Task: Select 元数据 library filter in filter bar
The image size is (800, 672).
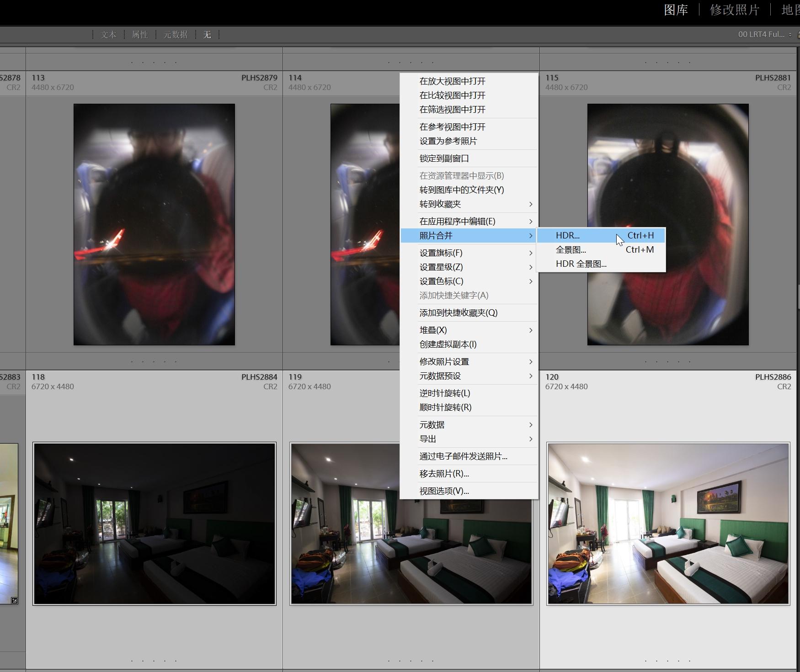Action: tap(176, 35)
